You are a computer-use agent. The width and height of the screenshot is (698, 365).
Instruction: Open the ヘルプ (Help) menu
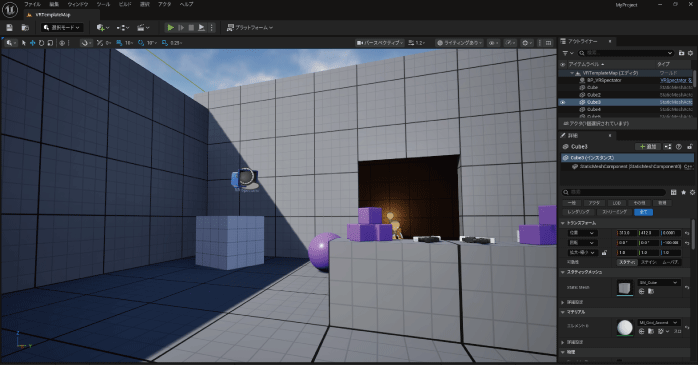[x=187, y=4]
